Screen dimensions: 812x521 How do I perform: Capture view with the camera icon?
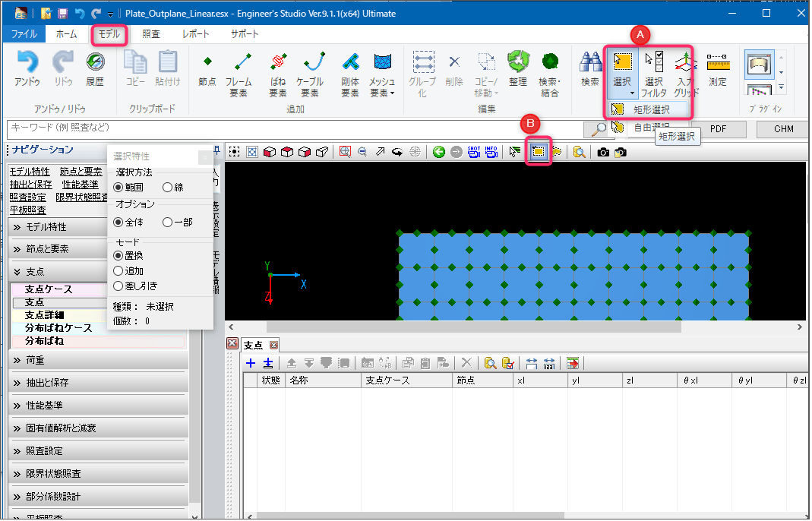(603, 152)
